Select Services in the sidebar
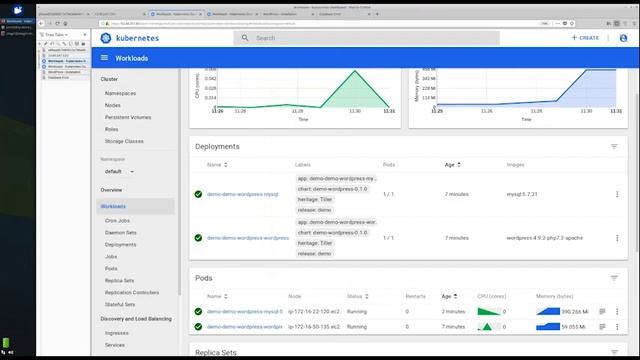The image size is (640, 360). (115, 345)
